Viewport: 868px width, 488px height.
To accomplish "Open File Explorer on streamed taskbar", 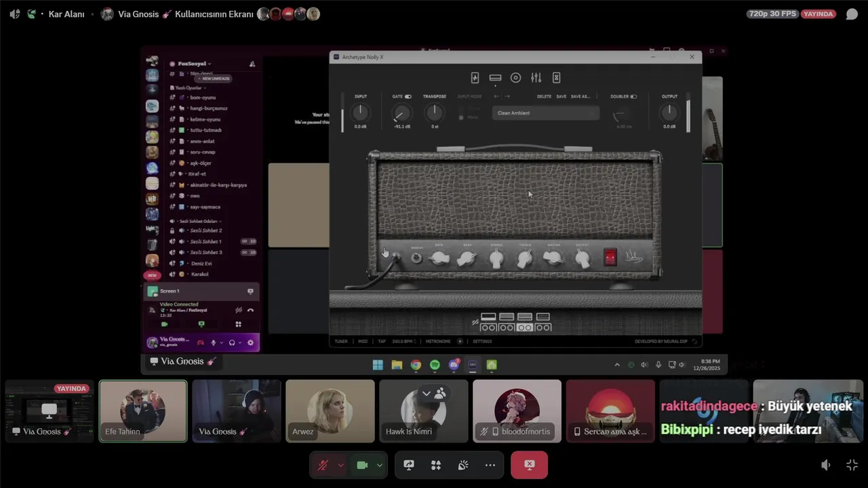I will coord(397,365).
